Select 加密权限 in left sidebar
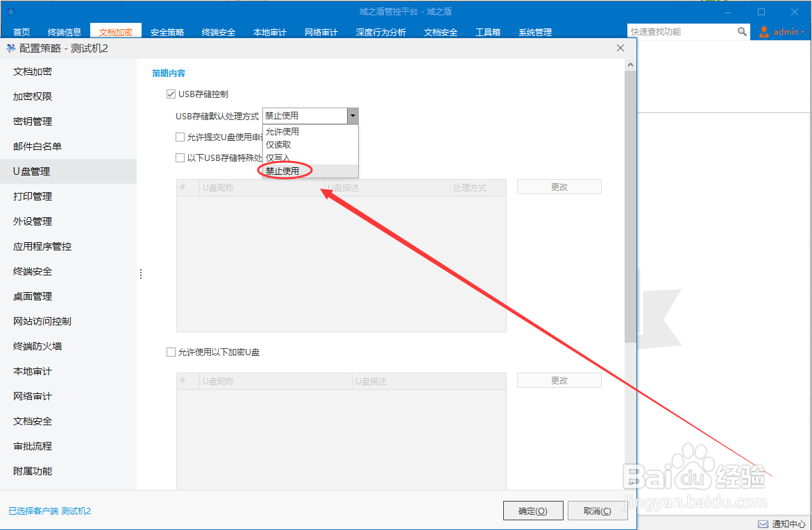Screen dimensions: 812x530 tap(68, 96)
